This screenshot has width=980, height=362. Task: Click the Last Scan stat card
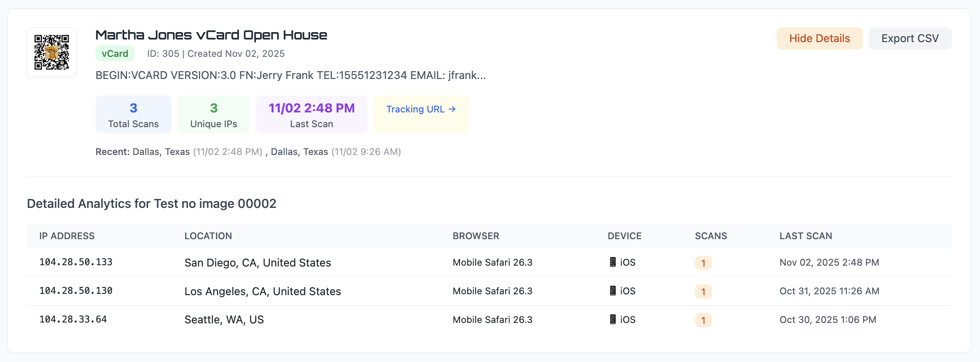pos(311,115)
